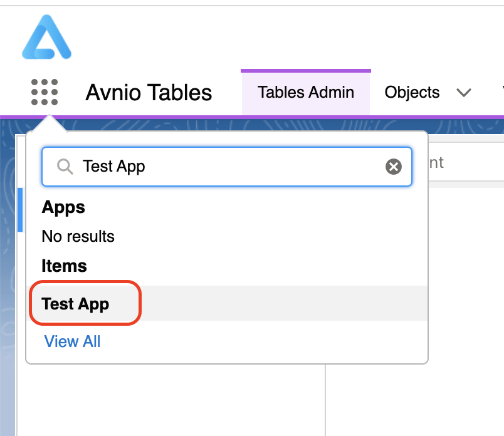The image size is (504, 436).
Task: Click the blue highlight bar on left edge
Action: (x=20, y=209)
